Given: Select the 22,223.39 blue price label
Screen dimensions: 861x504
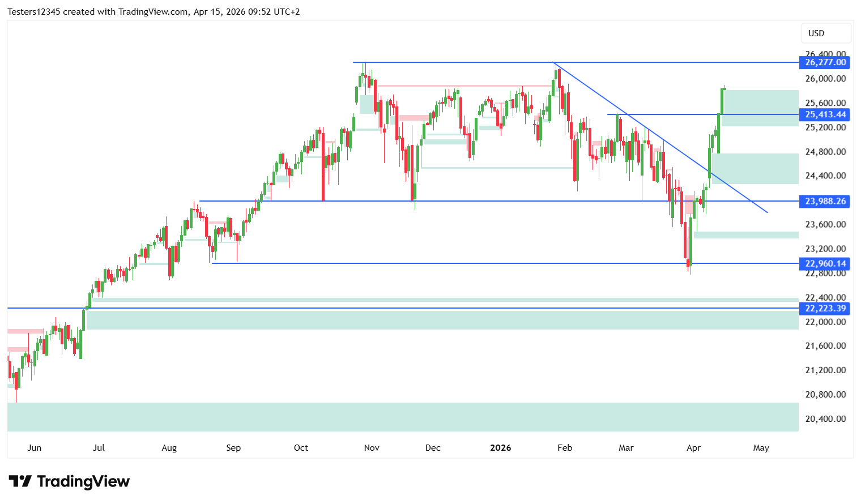Looking at the screenshot, I should [x=825, y=308].
